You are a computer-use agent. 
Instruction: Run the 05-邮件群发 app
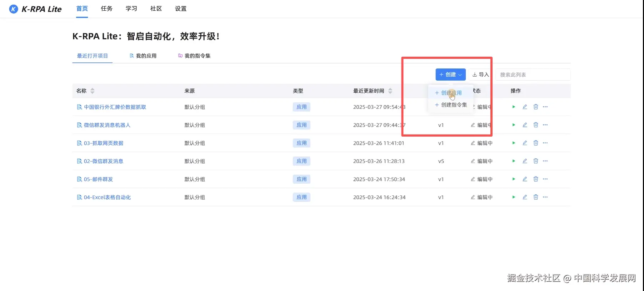coord(514,179)
